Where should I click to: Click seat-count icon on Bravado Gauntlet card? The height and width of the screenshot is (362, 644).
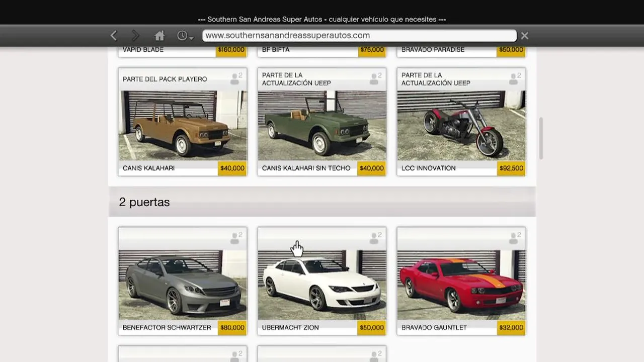coord(515,238)
